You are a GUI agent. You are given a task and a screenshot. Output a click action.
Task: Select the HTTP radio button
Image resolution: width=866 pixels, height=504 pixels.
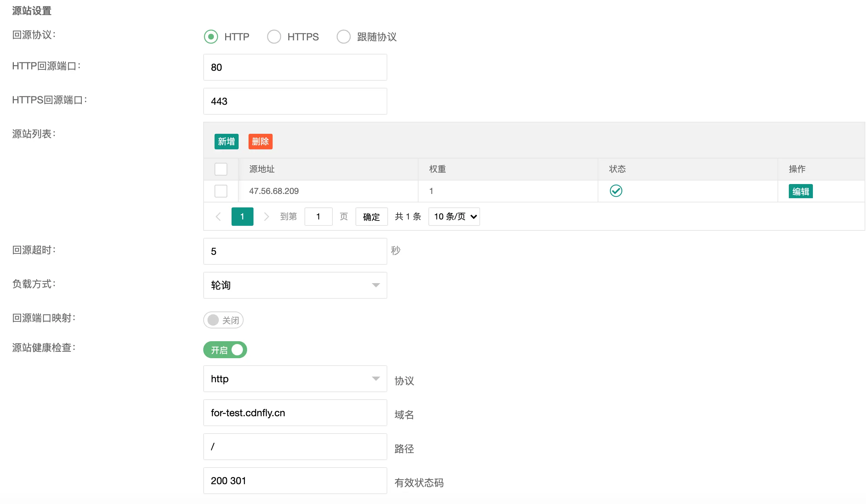(x=211, y=36)
